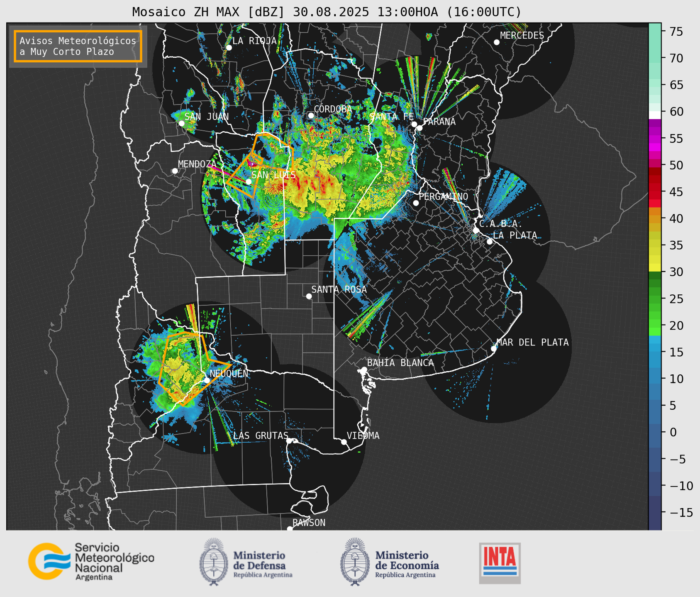Click the RAWSON city label
The height and width of the screenshot is (597, 700).
[x=309, y=523]
